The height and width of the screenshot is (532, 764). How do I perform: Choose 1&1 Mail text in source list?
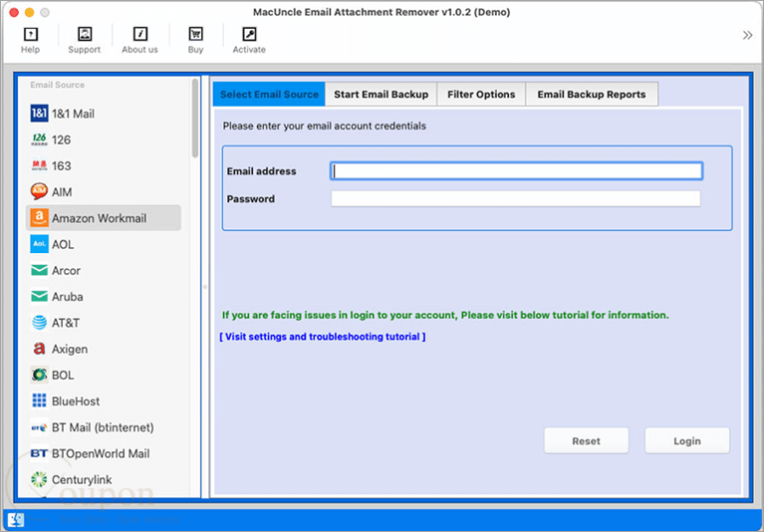click(x=73, y=114)
